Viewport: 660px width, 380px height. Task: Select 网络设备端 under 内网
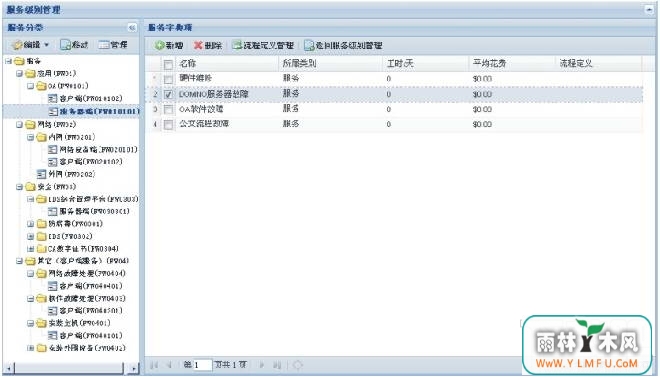(x=98, y=149)
